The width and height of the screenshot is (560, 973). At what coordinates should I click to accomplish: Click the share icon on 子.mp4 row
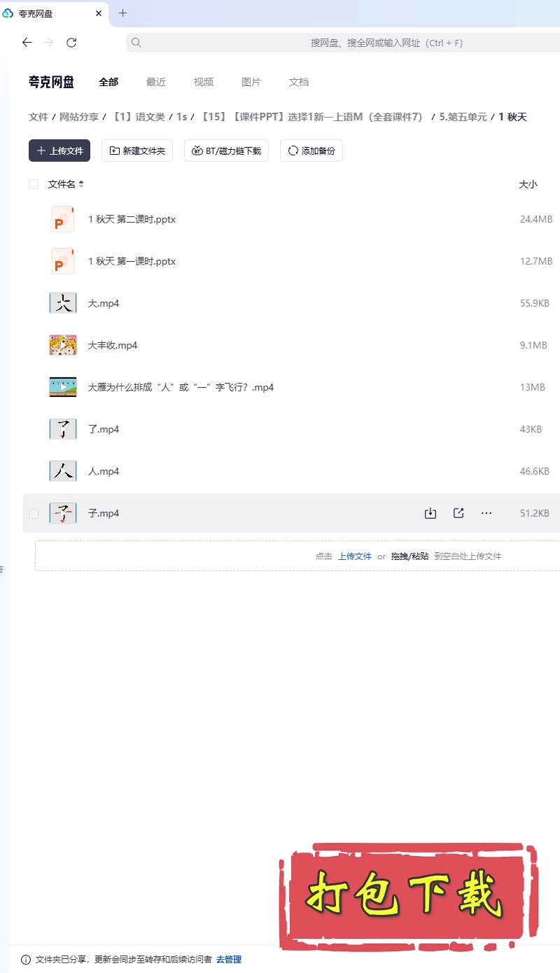pyautogui.click(x=458, y=513)
